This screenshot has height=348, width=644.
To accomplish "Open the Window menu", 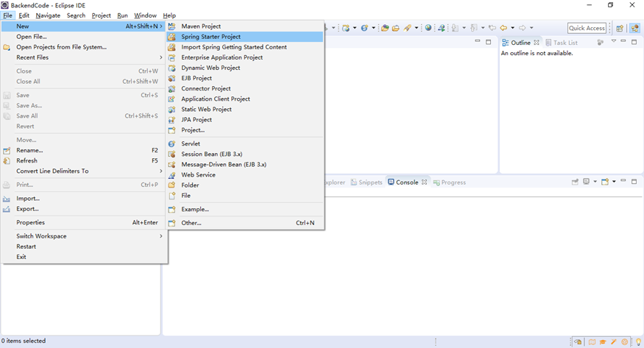I will tap(145, 15).
